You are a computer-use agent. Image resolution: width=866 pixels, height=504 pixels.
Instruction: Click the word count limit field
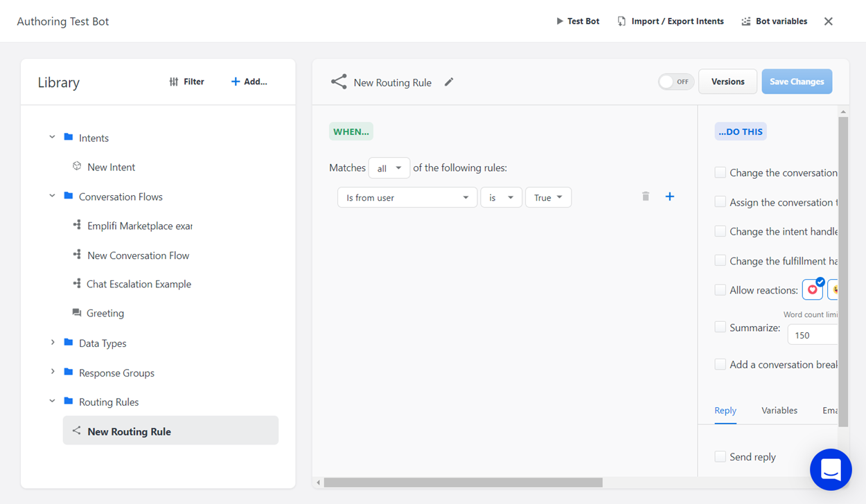(812, 335)
